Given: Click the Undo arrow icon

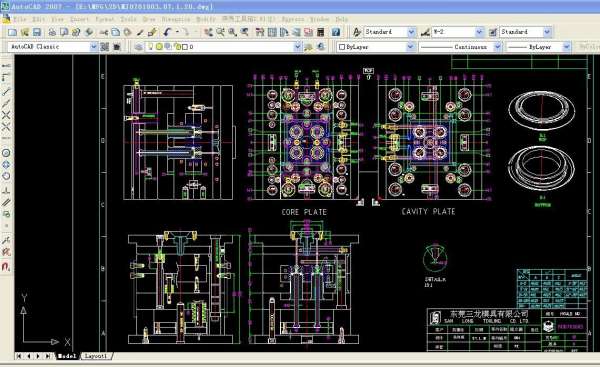Looking at the screenshot, I should coord(167,32).
